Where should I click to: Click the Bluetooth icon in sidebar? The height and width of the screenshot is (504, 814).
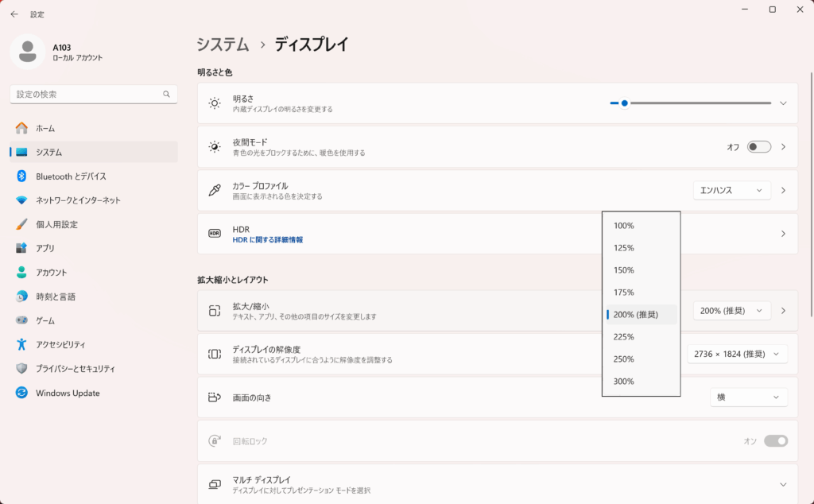21,176
